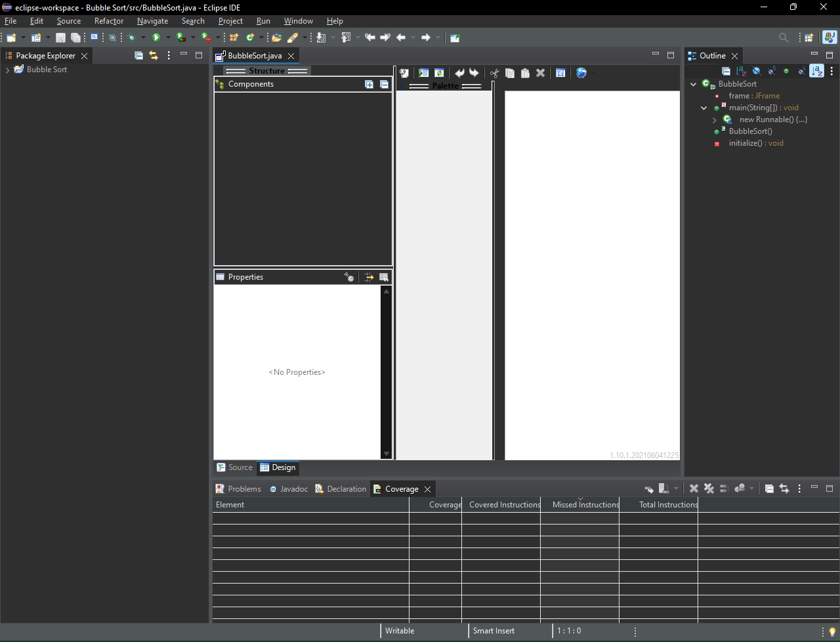Click the Refresh icon in designer toolbar
The image size is (840, 642).
point(439,73)
